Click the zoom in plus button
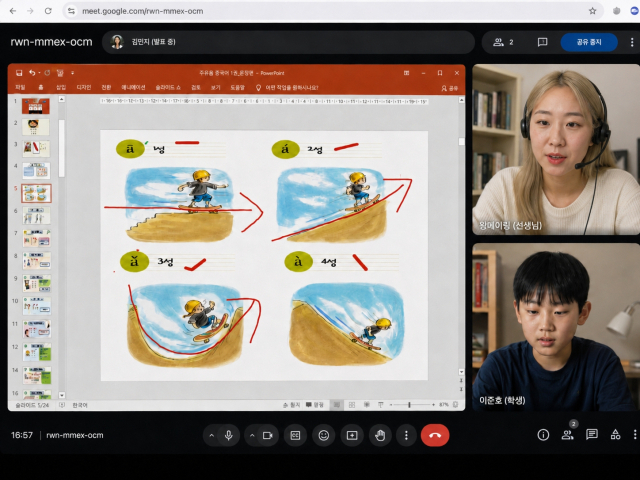The width and height of the screenshot is (640, 480). 433,405
